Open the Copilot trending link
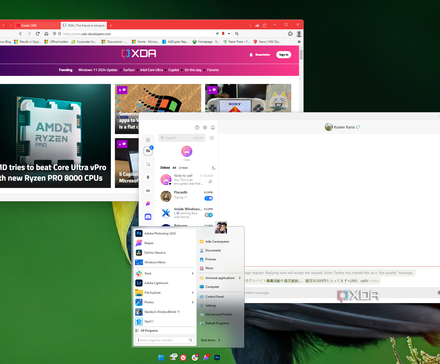This screenshot has height=364, width=440. point(173,70)
